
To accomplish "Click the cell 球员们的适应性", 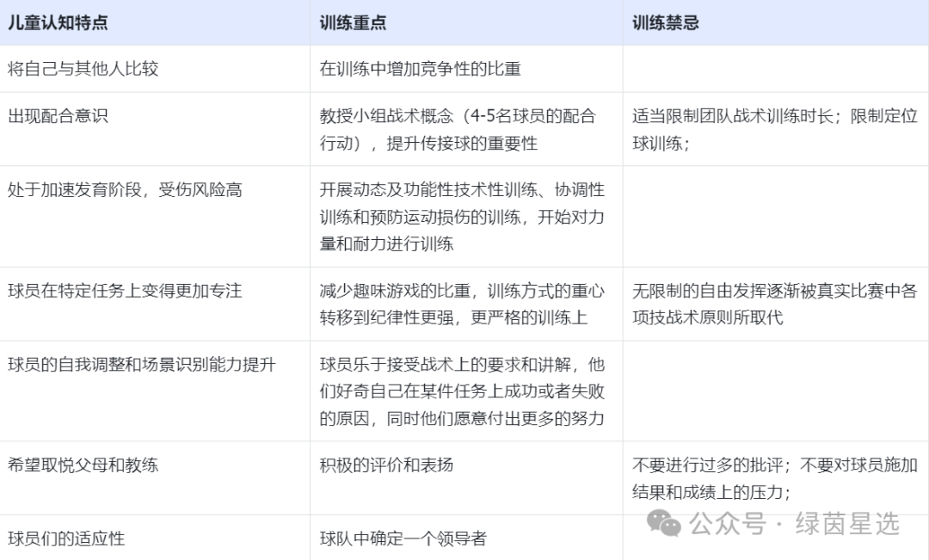I will (x=155, y=538).
